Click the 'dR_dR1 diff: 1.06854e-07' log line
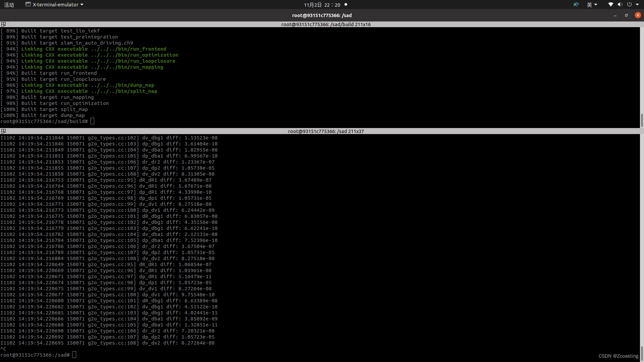Screen dimensions: 644x362 coord(106,264)
